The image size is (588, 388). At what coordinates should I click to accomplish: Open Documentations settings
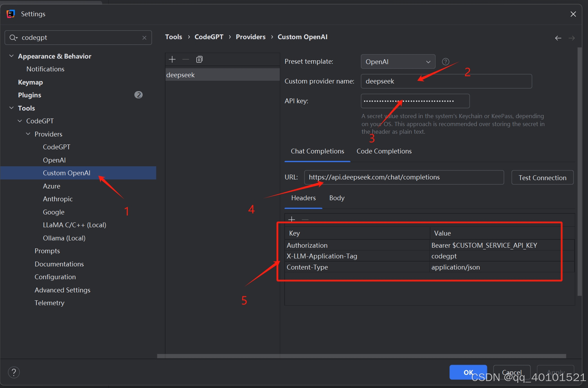click(x=59, y=264)
